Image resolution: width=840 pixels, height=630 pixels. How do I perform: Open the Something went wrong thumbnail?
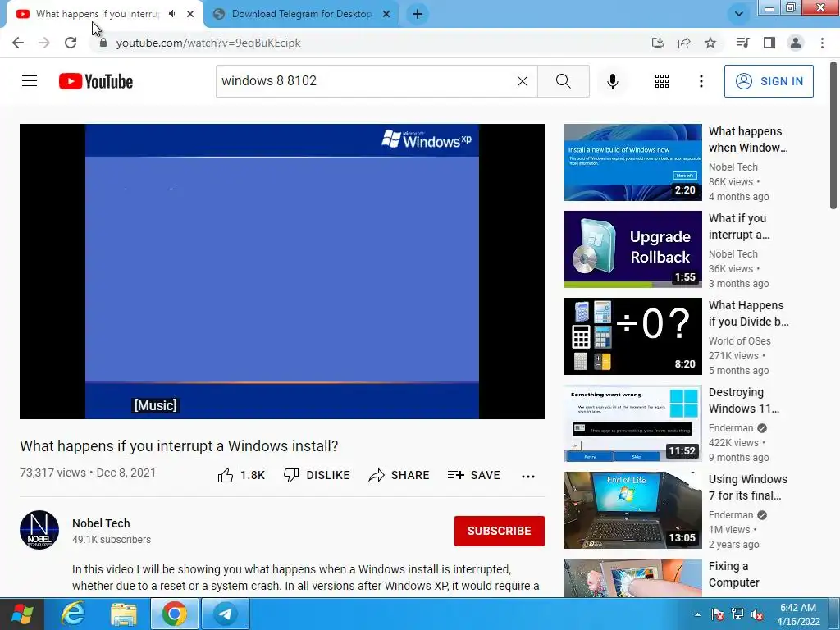[632, 423]
